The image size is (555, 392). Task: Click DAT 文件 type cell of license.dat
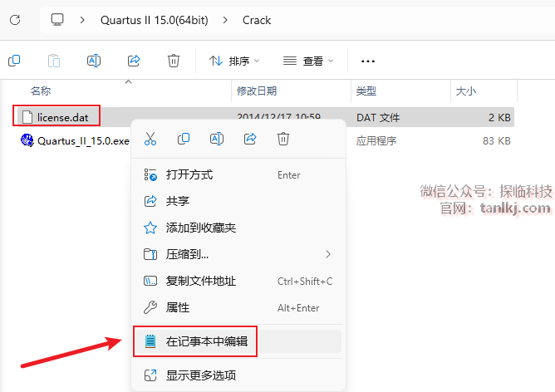point(378,117)
